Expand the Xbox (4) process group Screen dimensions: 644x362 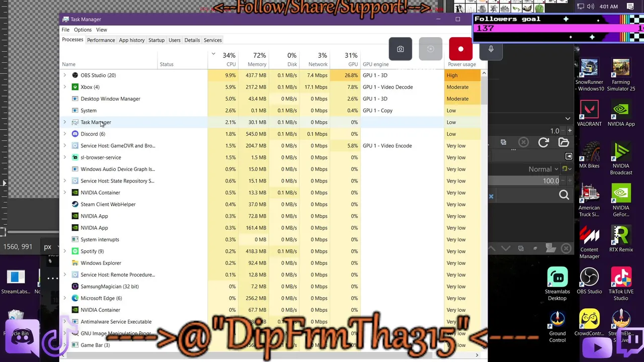[64, 87]
